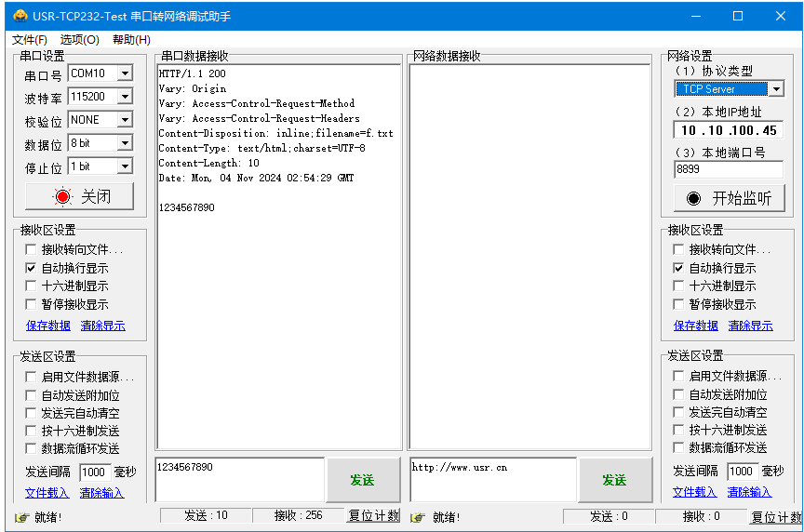Enable network 按十六进制发送 checkbox

coord(678,430)
